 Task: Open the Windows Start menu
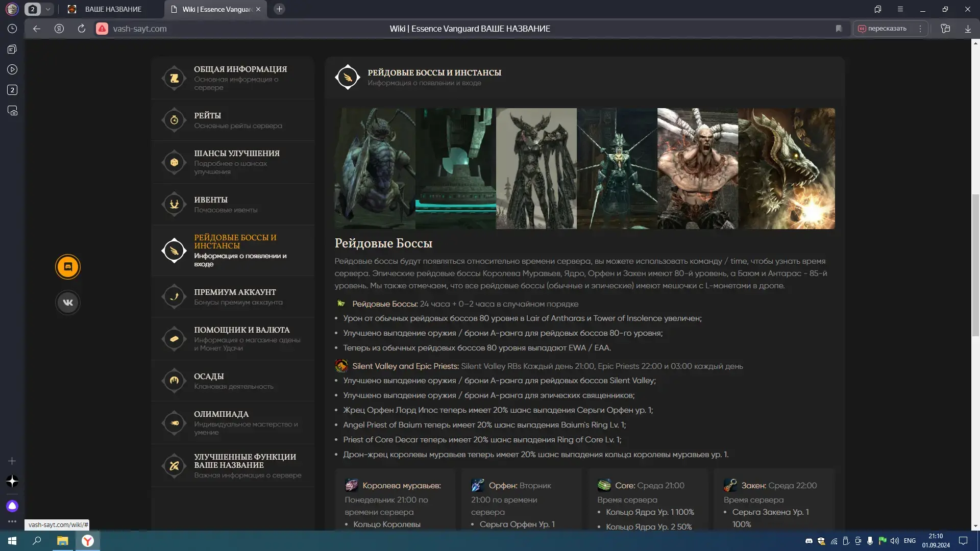12,541
